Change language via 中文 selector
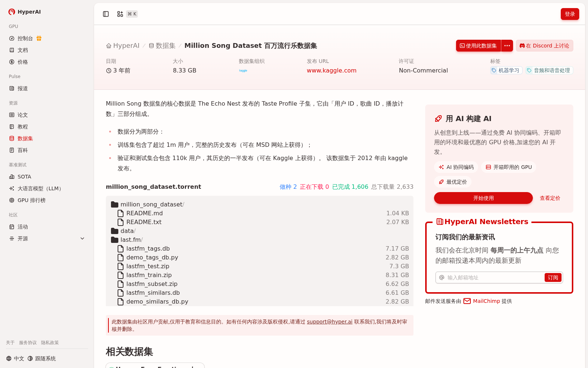588x368 pixels. click(x=15, y=358)
